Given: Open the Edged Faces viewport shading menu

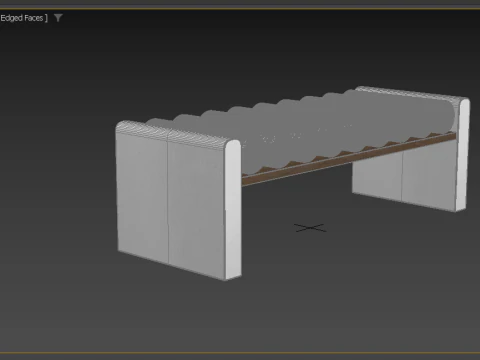Looking at the screenshot, I should pyautogui.click(x=23, y=18).
